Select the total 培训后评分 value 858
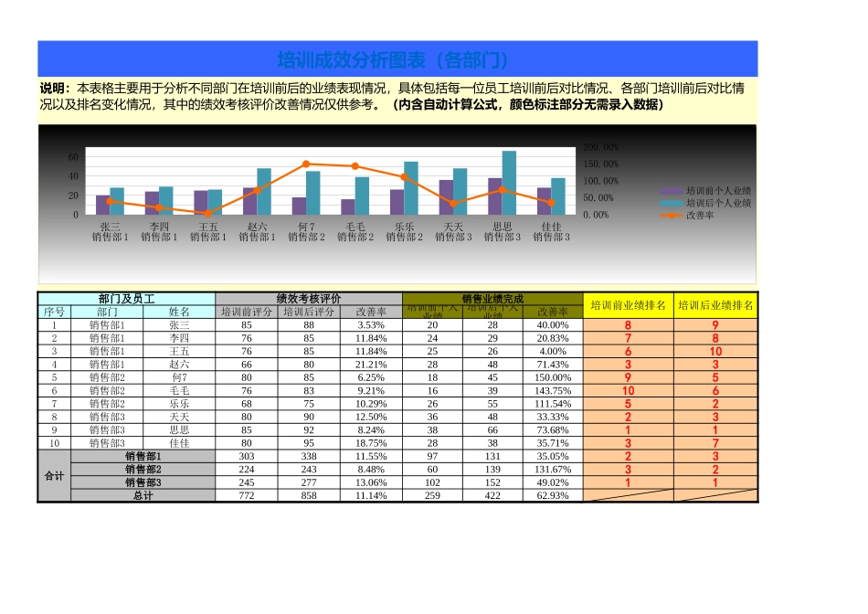The image size is (868, 614). (x=308, y=496)
